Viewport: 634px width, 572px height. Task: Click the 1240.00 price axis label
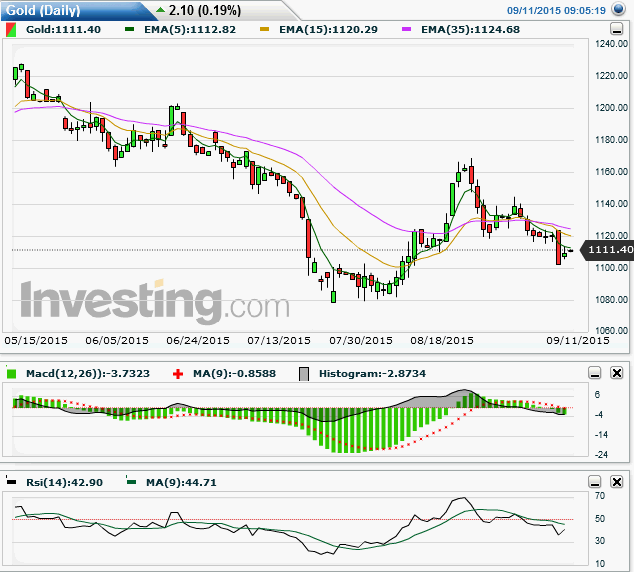pos(611,44)
